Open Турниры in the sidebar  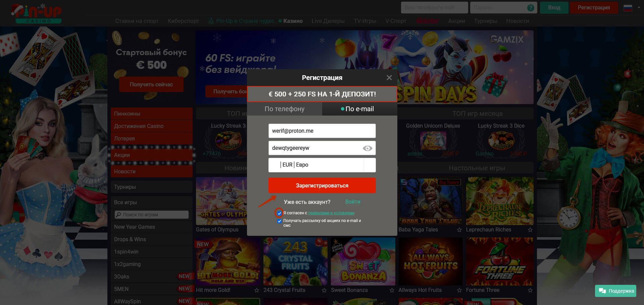[x=152, y=187]
